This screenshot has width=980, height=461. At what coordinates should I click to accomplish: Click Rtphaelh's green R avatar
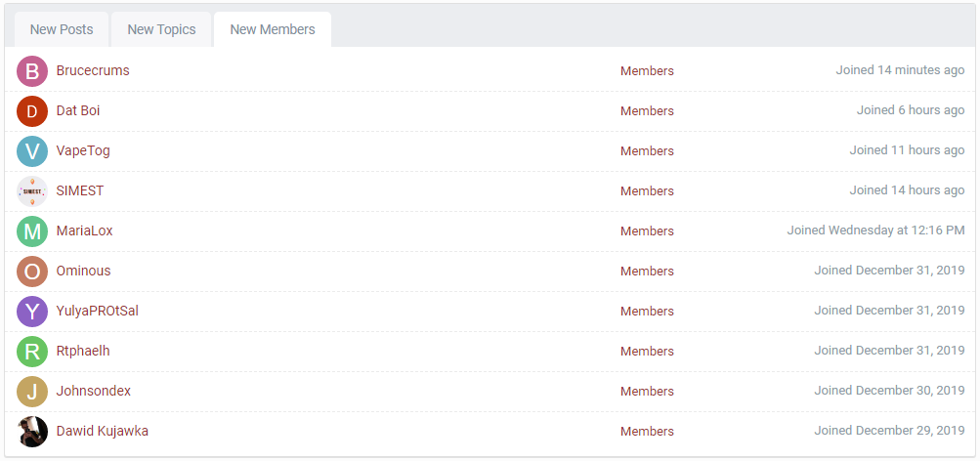tap(32, 351)
